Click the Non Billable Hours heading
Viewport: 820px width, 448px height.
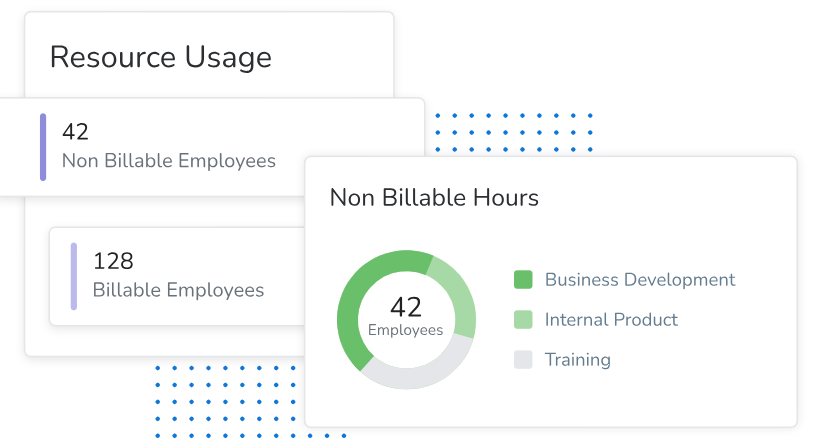point(434,198)
